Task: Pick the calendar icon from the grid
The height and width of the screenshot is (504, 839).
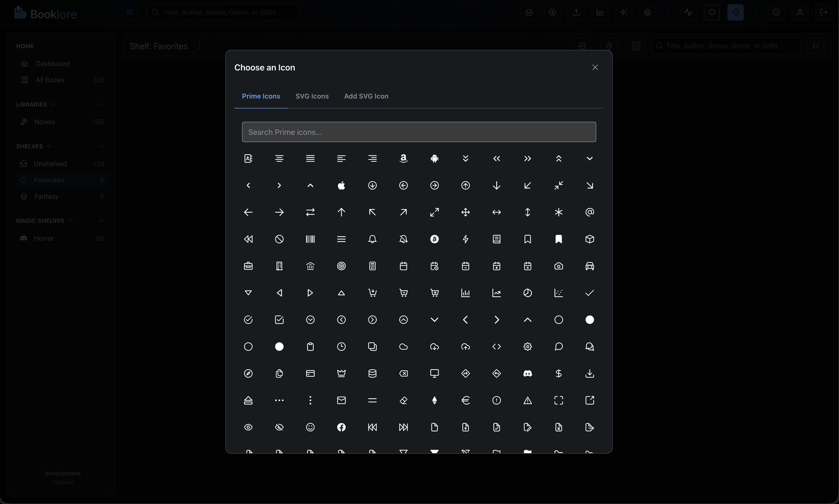Action: (x=403, y=266)
